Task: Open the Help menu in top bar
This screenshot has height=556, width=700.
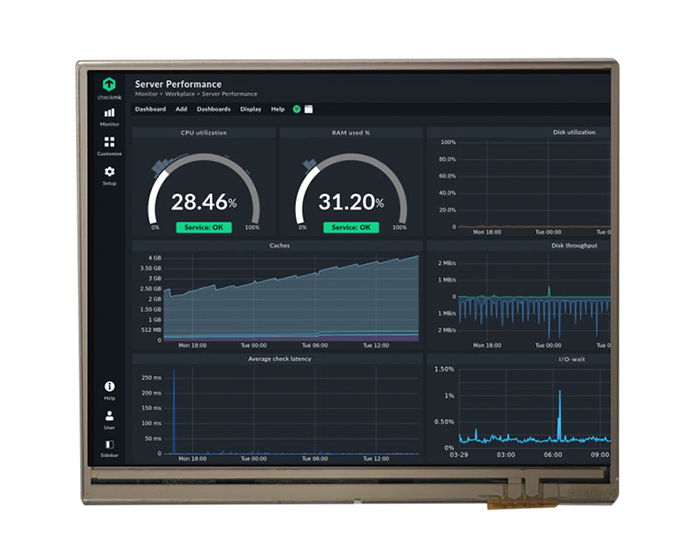Action: coord(278,109)
